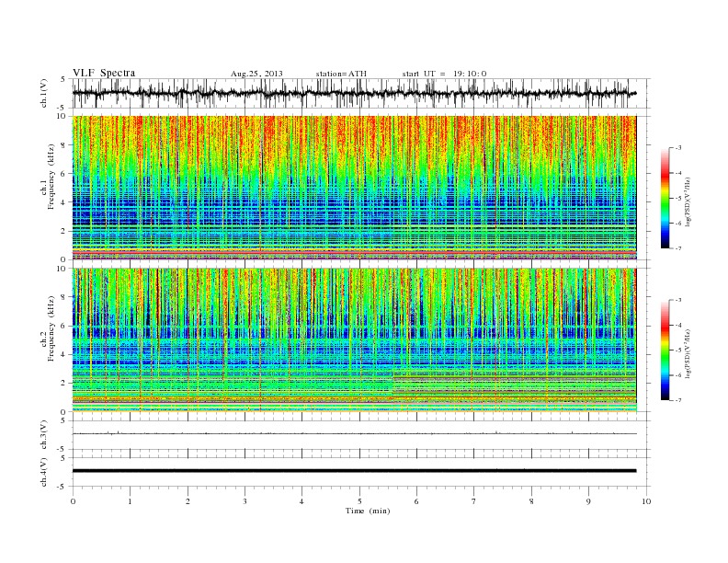Viewport: 728px width, 563px height.
Task: Click the "0" tick on the time axis
Action: point(73,501)
